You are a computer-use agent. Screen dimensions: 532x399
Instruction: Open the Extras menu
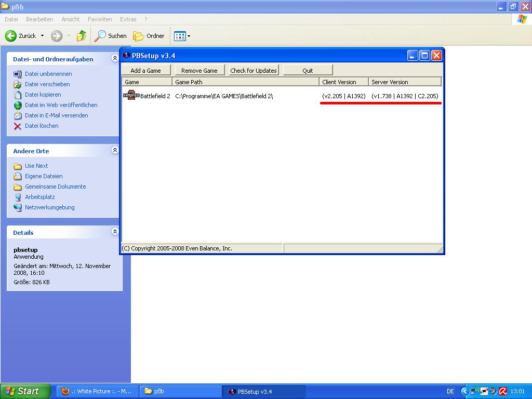128,19
